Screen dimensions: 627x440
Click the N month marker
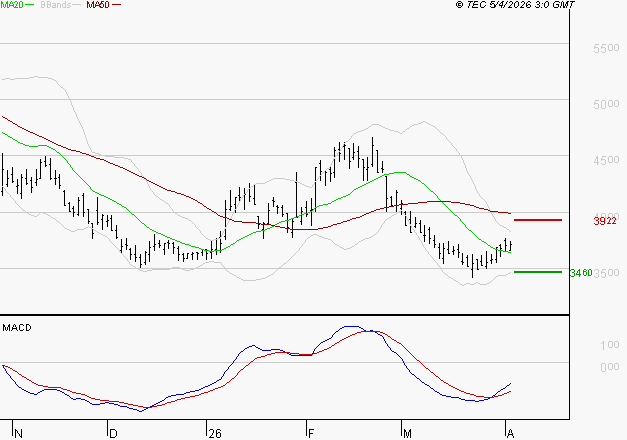coord(18,434)
